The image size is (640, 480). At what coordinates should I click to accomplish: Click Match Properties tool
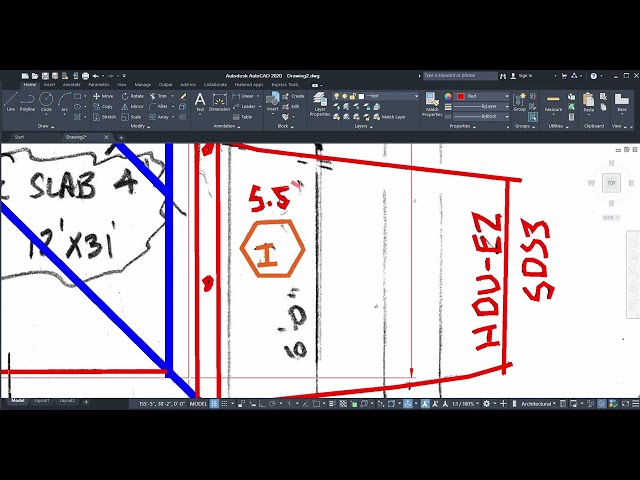point(432,104)
